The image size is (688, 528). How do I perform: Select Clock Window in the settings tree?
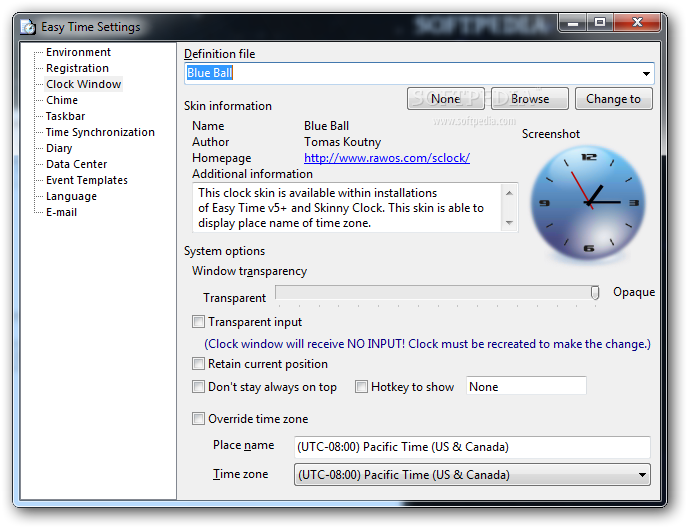(x=83, y=84)
